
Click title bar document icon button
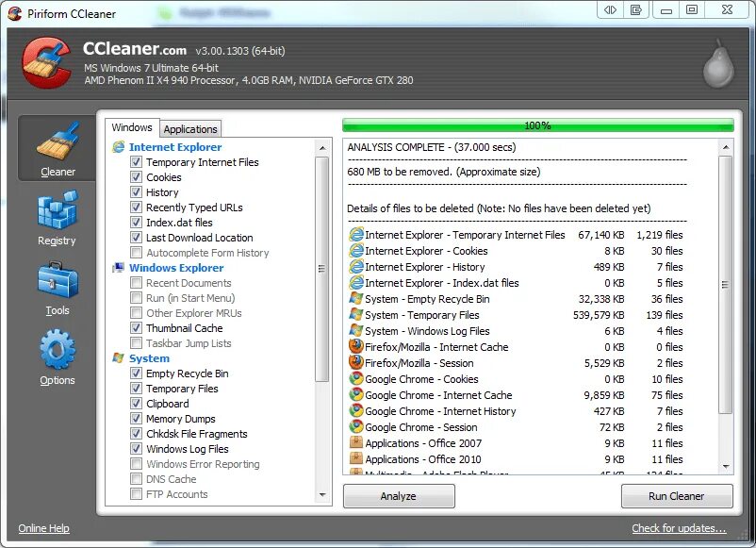point(636,10)
